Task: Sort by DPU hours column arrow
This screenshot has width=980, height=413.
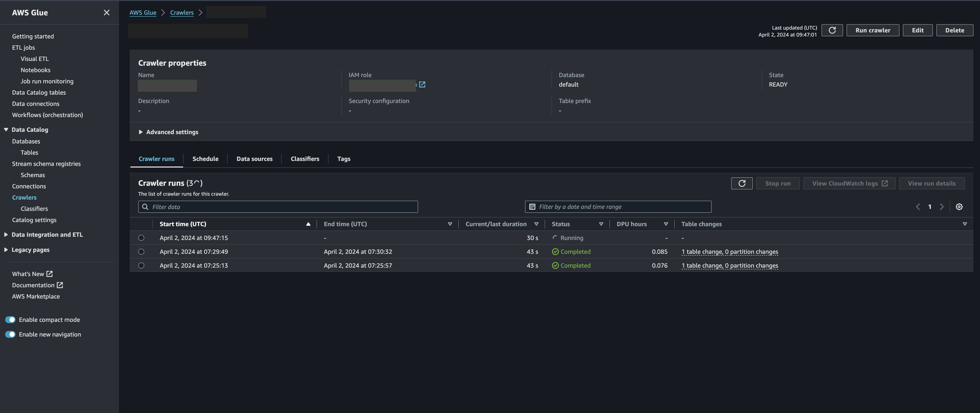Action: (x=666, y=224)
